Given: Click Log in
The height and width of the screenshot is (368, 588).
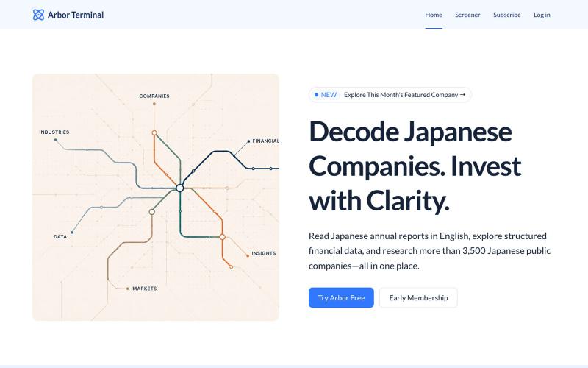Looking at the screenshot, I should [x=542, y=15].
